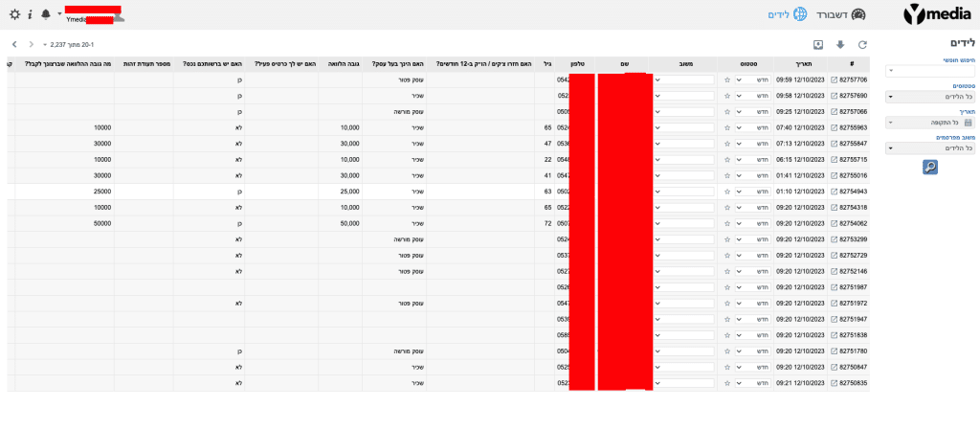Screen dimensions: 980x430
Task: Toggle the star for lead 82757690
Action: pyautogui.click(x=727, y=96)
